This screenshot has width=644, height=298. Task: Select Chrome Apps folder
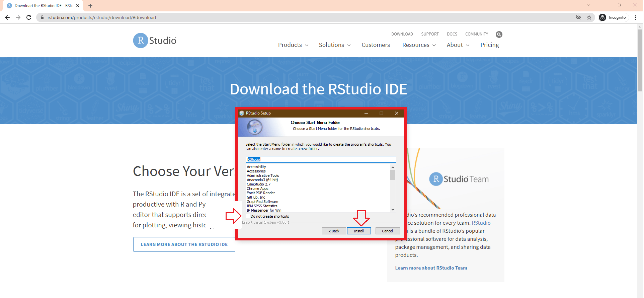pyautogui.click(x=257, y=189)
